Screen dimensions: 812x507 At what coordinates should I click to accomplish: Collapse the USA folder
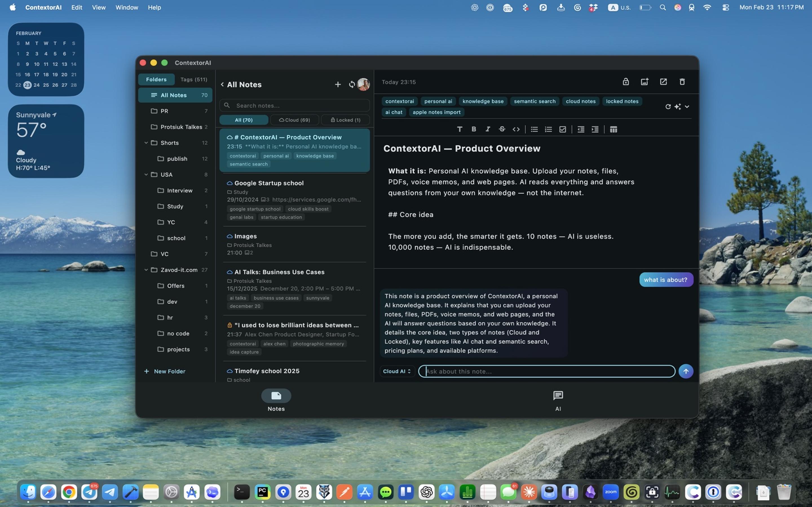(146, 175)
